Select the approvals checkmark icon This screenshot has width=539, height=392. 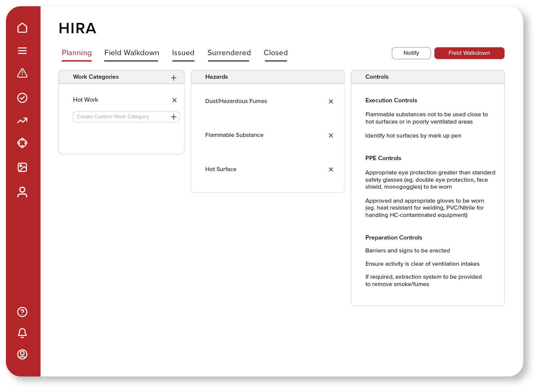click(22, 98)
